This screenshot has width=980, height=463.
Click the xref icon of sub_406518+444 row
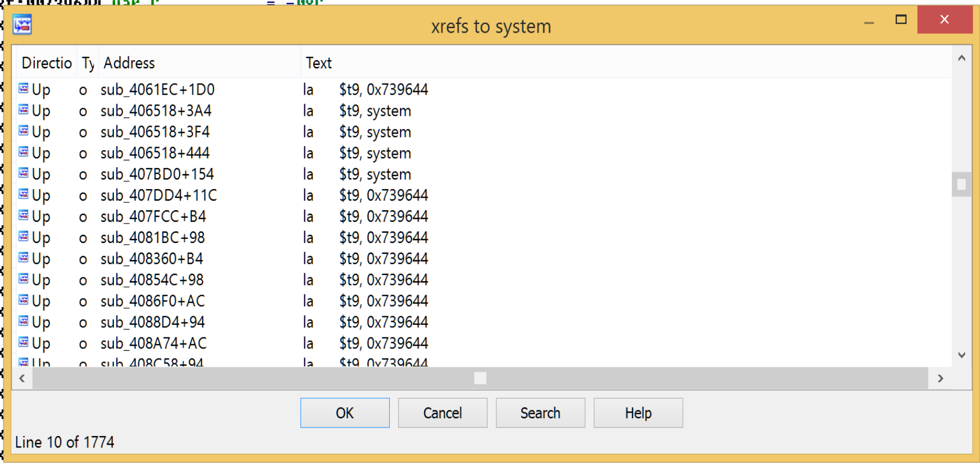(23, 152)
